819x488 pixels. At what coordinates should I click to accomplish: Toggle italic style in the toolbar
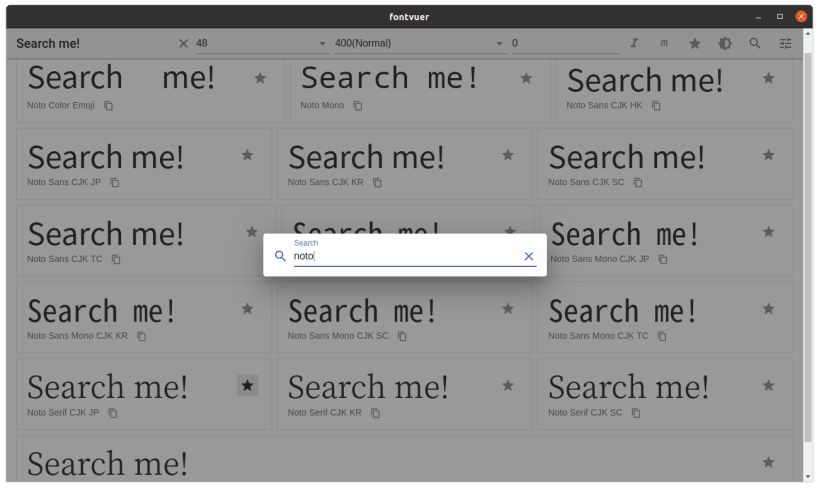coord(634,43)
